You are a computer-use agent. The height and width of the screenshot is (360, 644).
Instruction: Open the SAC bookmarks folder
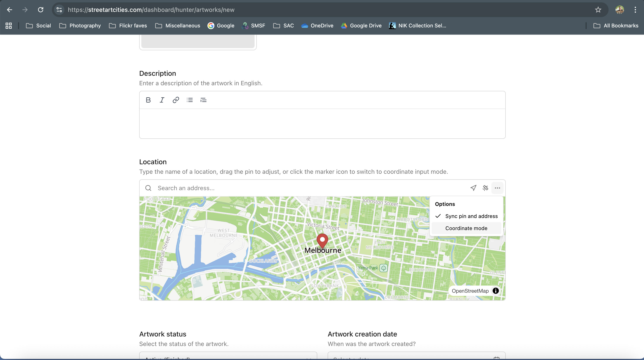click(283, 25)
